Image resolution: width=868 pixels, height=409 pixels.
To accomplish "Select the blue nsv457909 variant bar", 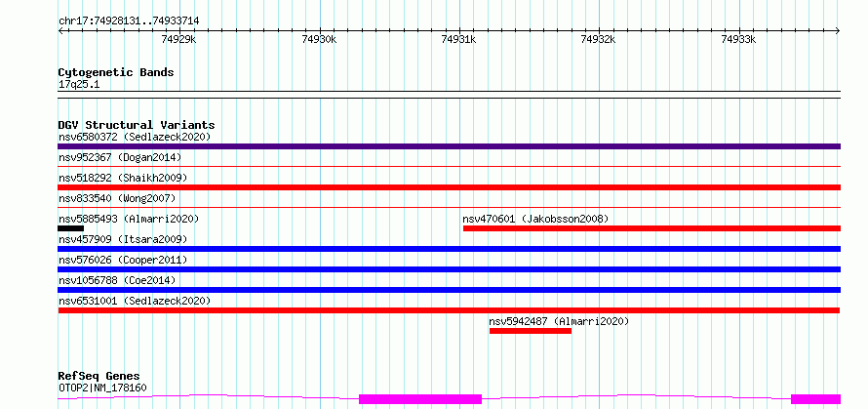I will [x=449, y=249].
